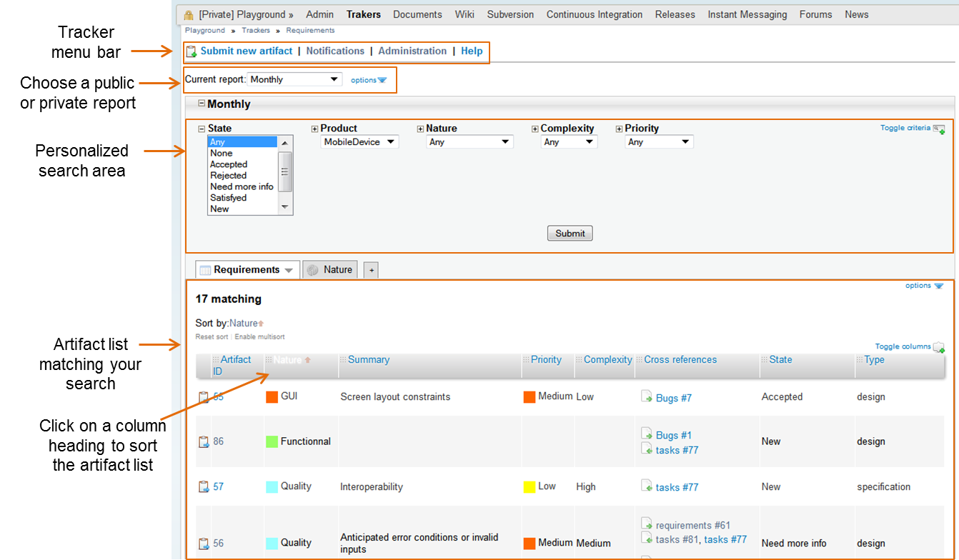This screenshot has width=959, height=560.
Task: Click green swatch beside Functionnal
Action: tap(272, 441)
